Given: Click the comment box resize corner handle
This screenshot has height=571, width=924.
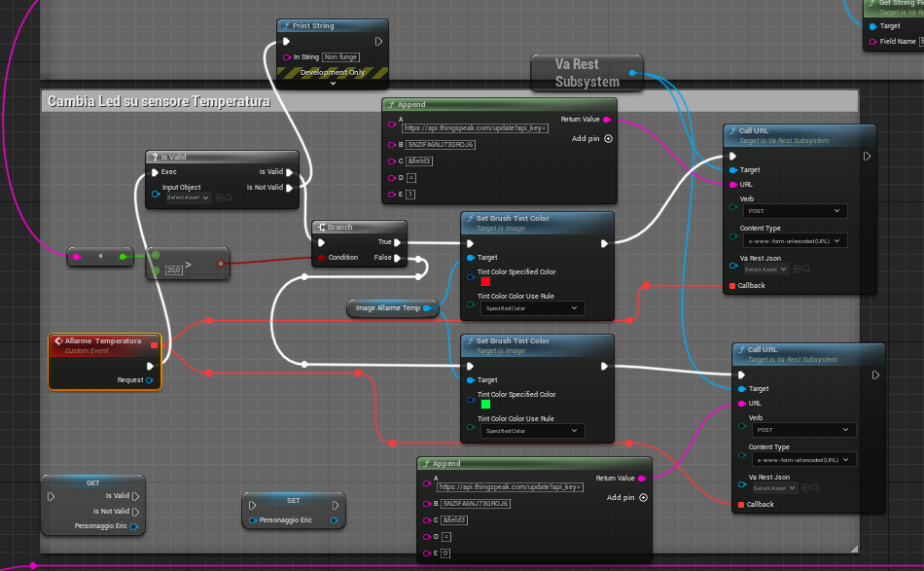Looking at the screenshot, I should coord(855,549).
